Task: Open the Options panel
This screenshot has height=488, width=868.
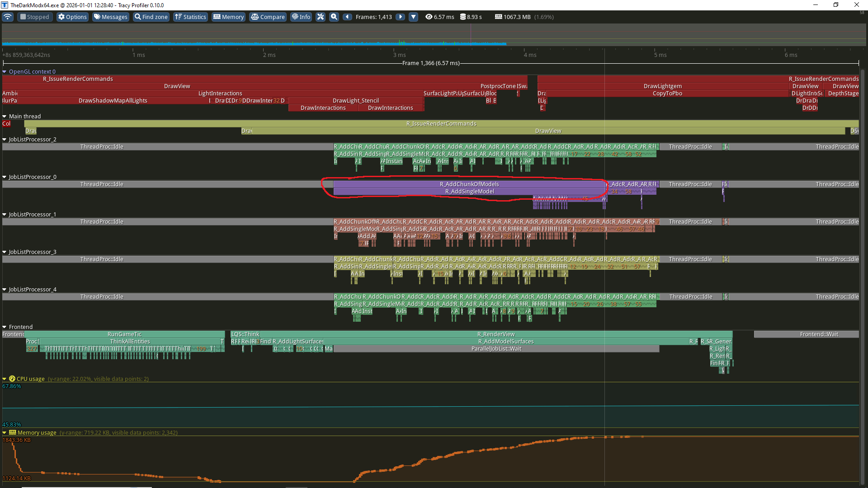Action: tap(72, 17)
